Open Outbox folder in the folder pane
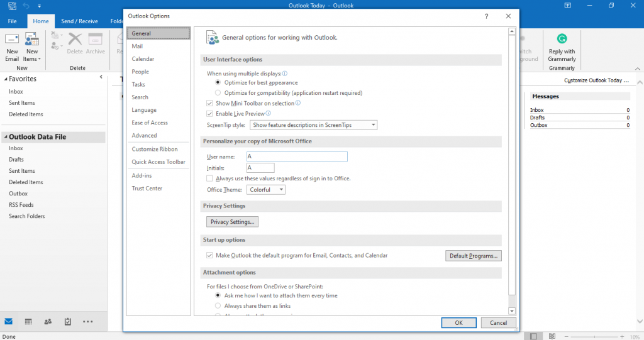Screen dimensions: 644x340 pos(18,194)
